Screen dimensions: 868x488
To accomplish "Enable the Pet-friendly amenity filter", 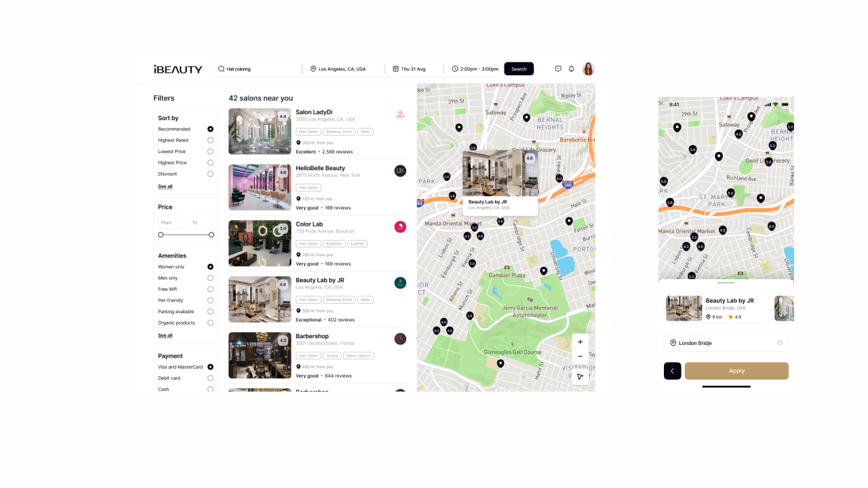I will point(210,300).
